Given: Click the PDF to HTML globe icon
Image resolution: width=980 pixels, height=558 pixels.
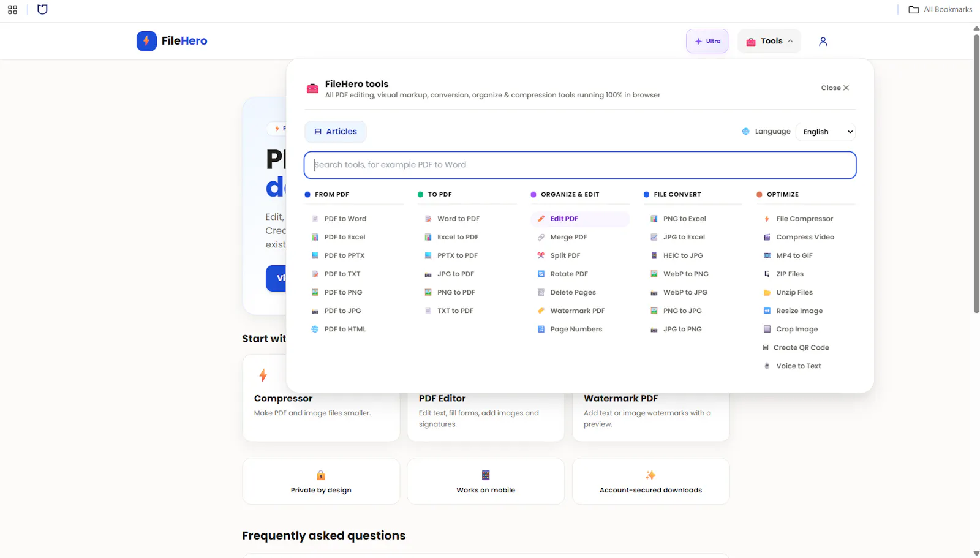Looking at the screenshot, I should (315, 329).
